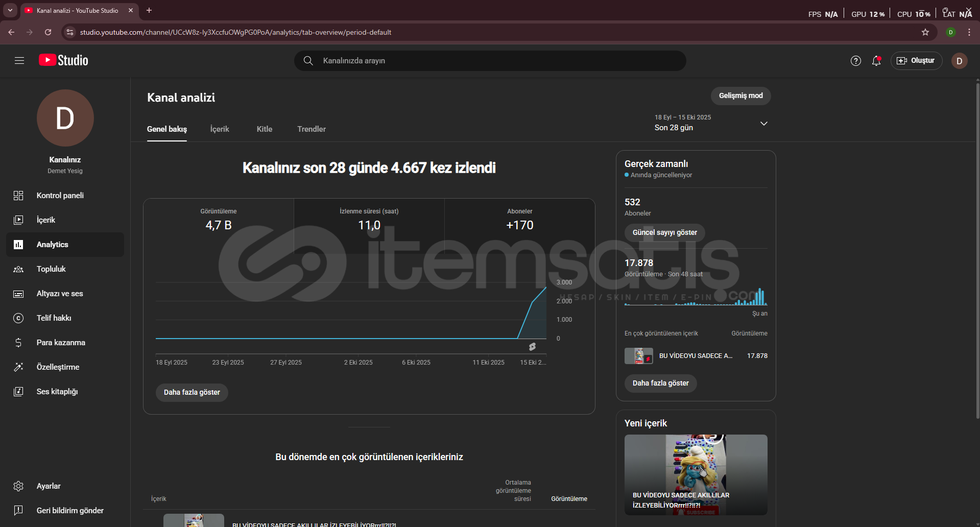Select the İzlenme süresi (saat) metric card
The height and width of the screenshot is (527, 980).
point(369,226)
